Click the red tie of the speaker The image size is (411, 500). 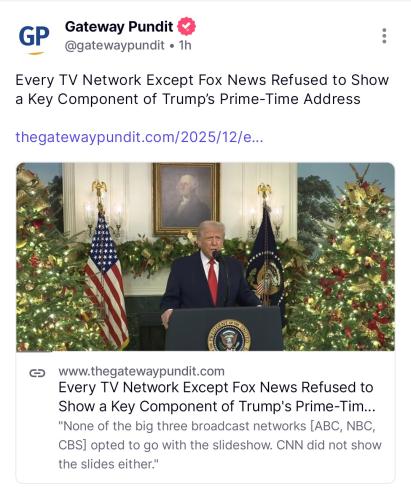(212, 282)
